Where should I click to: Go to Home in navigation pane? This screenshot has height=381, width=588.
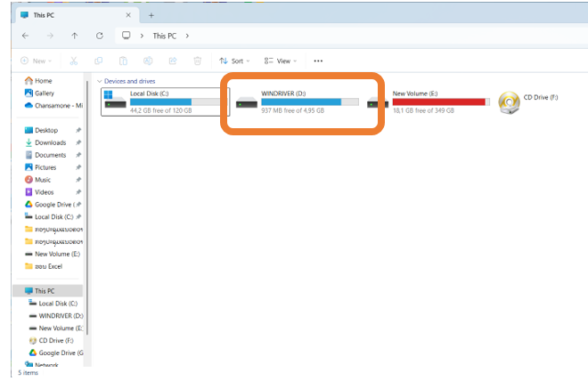[43, 81]
